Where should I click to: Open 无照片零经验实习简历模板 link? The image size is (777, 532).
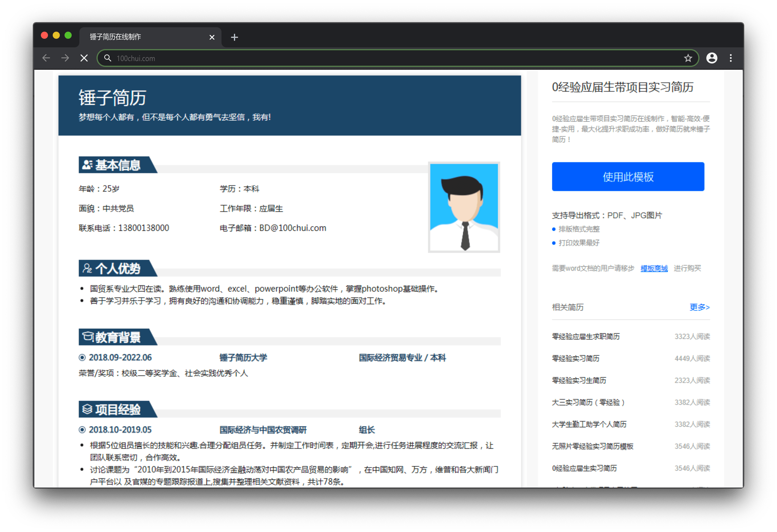(593, 446)
